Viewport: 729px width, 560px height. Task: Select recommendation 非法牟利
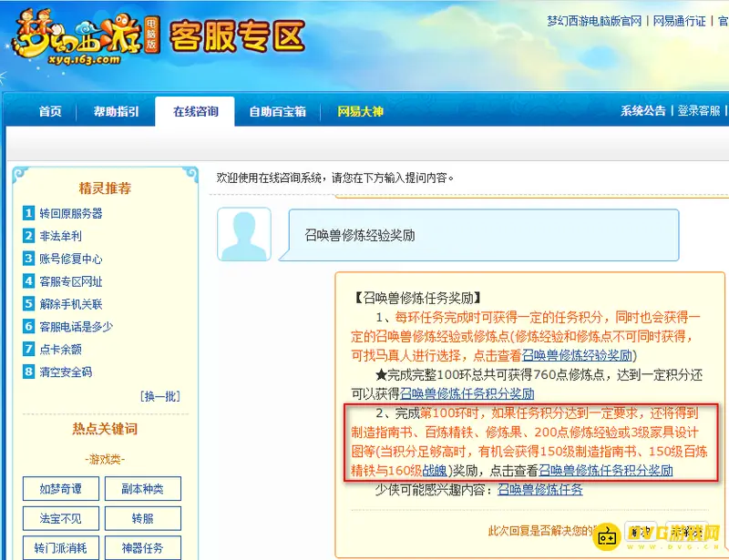click(60, 236)
